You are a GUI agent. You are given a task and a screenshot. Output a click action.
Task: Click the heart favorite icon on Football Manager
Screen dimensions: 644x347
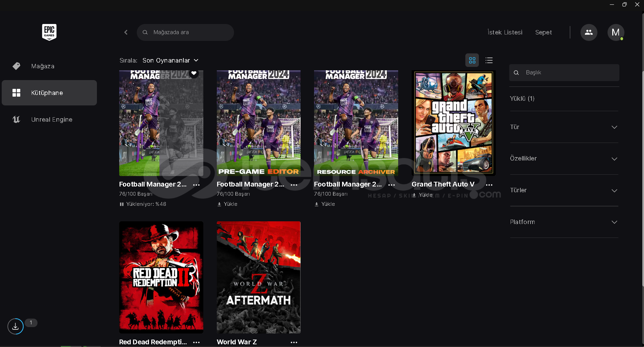[x=194, y=73]
